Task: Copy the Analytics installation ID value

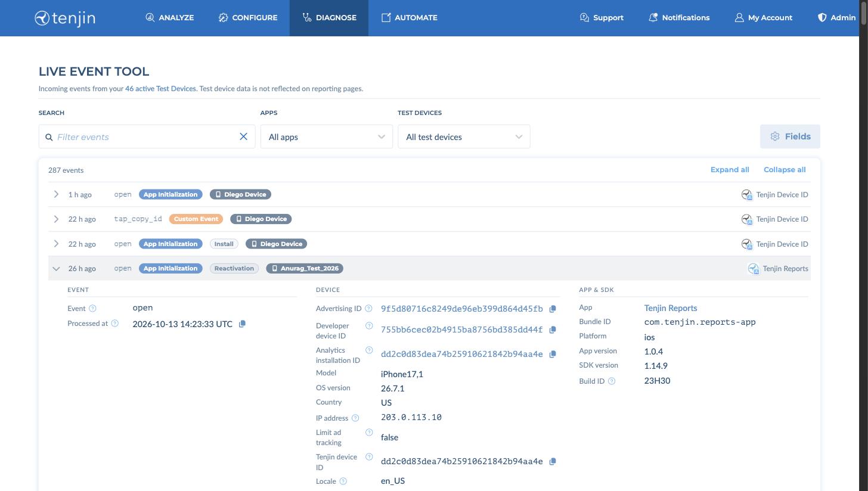Action: click(x=553, y=354)
